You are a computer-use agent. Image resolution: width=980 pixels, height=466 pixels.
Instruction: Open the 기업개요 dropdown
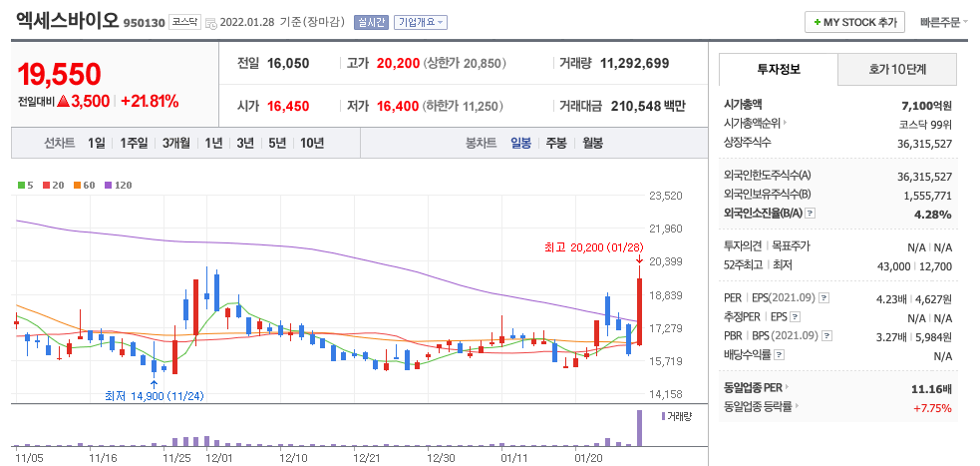[420, 23]
